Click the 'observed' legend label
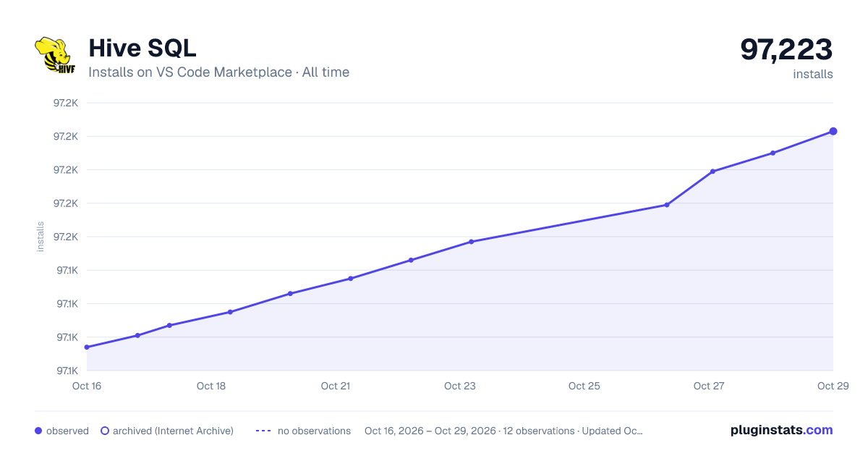The height and width of the screenshot is (456, 868). (x=67, y=431)
